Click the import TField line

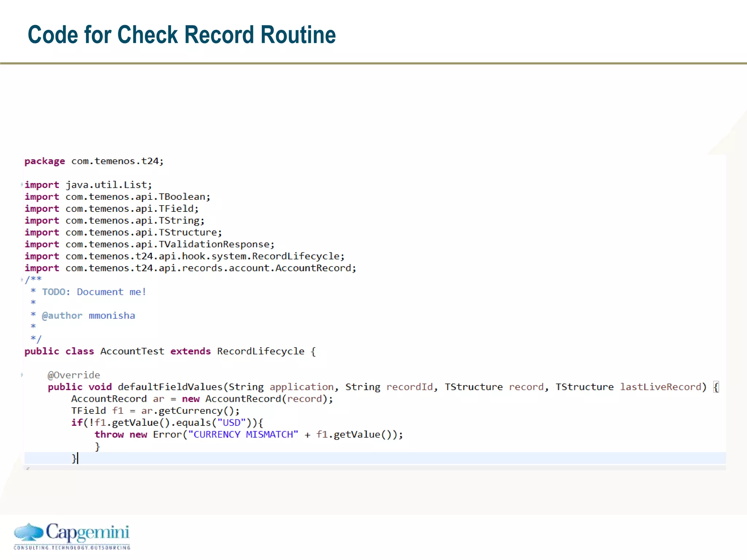112,209
